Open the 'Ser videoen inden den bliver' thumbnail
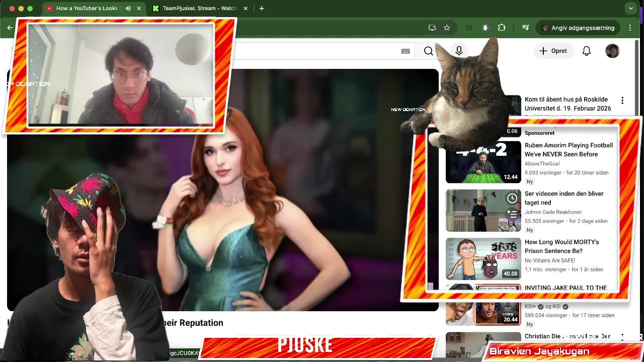The image size is (644, 362). tap(484, 210)
